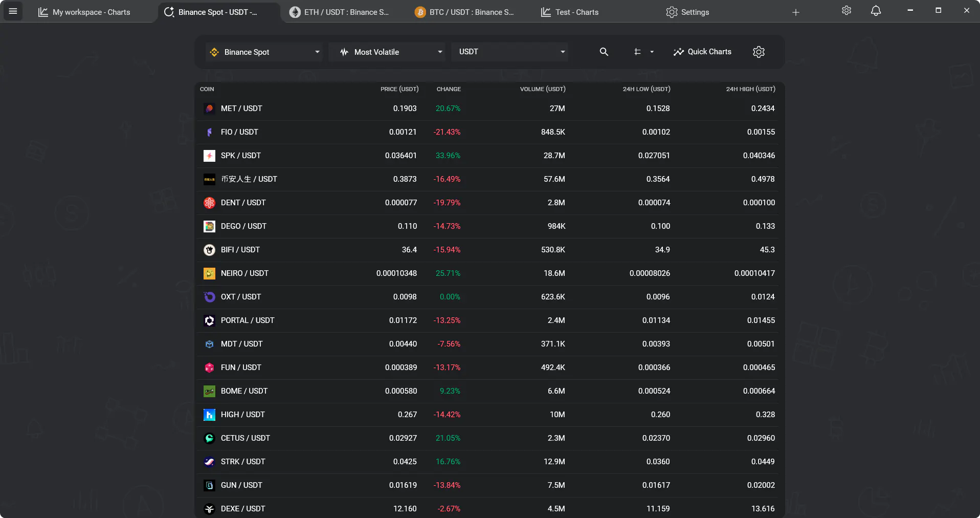The width and height of the screenshot is (980, 518).
Task: Click the GUN coin icon
Action: point(209,485)
